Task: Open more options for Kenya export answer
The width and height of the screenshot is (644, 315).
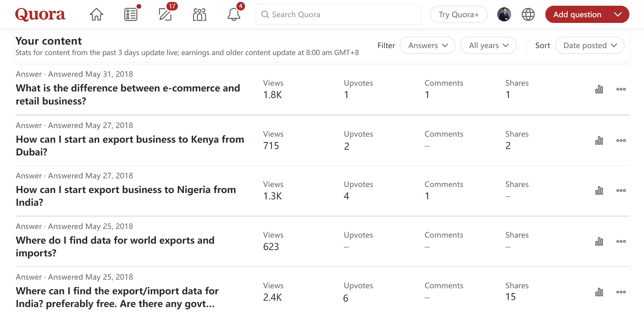Action: pyautogui.click(x=621, y=140)
